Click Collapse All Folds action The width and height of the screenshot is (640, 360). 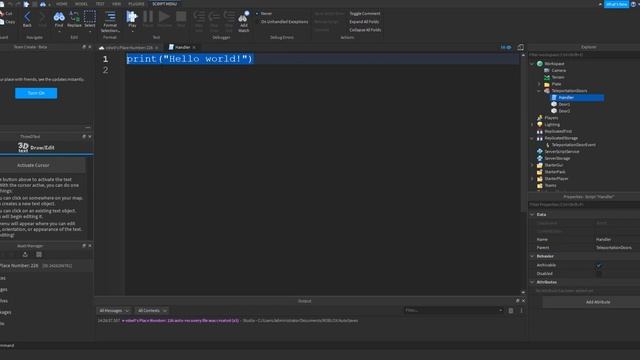pyautogui.click(x=365, y=30)
